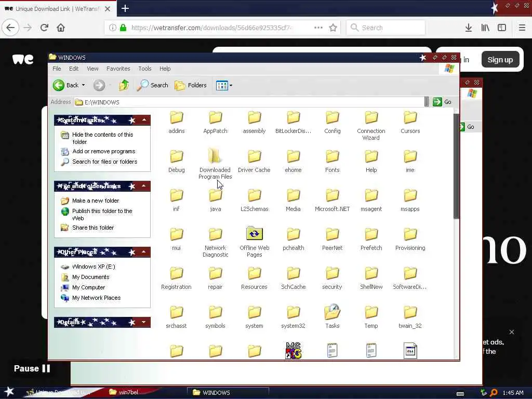
Task: Click Go button beside address bar
Action: (442, 102)
